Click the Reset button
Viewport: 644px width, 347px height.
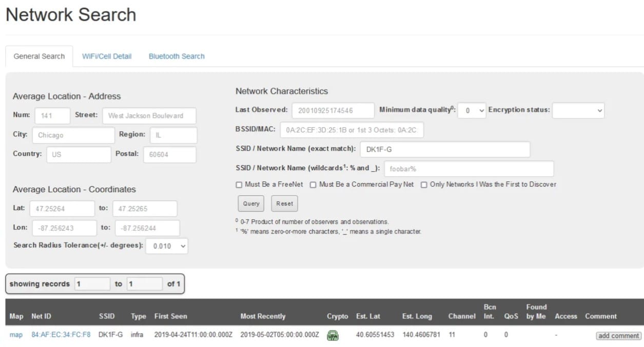[x=284, y=203]
